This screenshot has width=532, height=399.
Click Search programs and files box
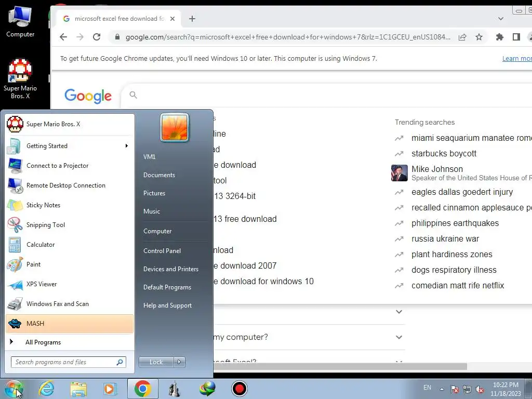[68, 362]
